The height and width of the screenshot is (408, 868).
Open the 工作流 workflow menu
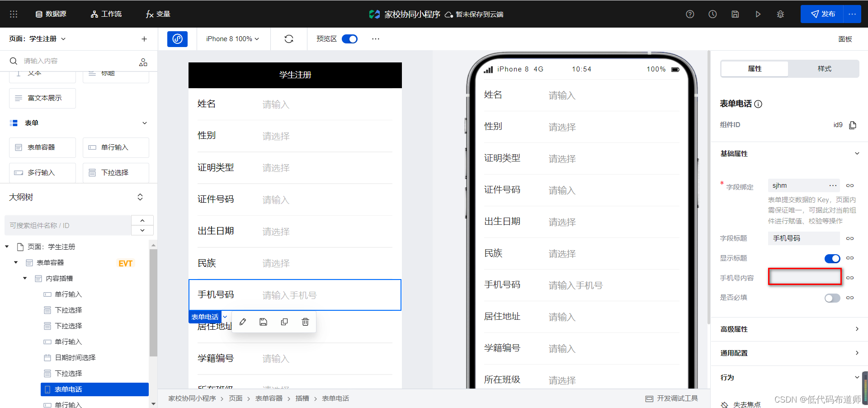pyautogui.click(x=106, y=14)
